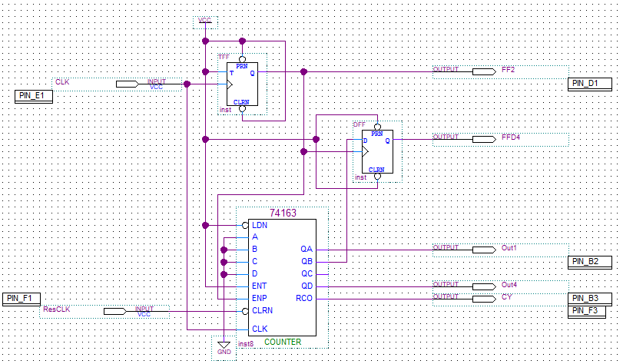Viewport: 623px width, 364px height.
Task: Click the PRN pin of the TFF
Action: click(241, 66)
